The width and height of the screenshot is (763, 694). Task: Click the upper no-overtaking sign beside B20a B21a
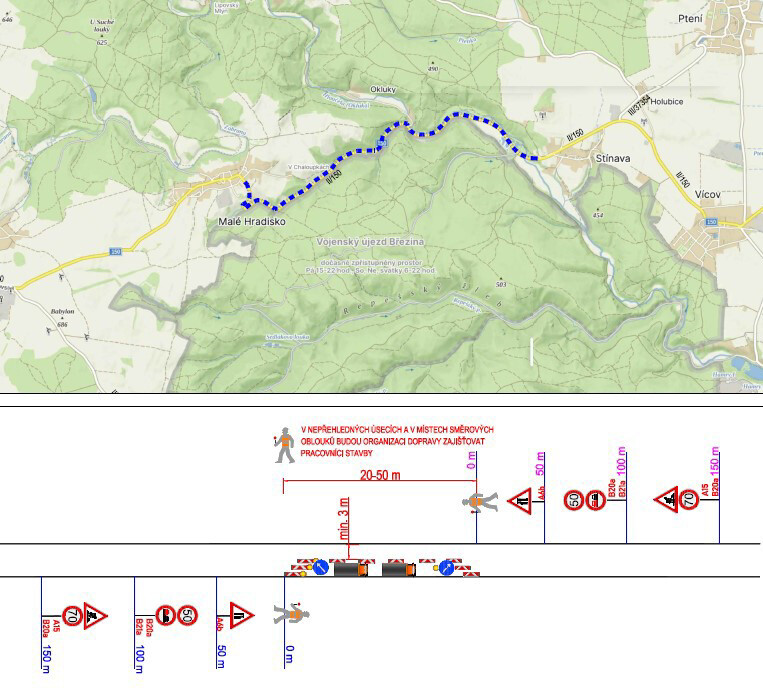click(596, 500)
